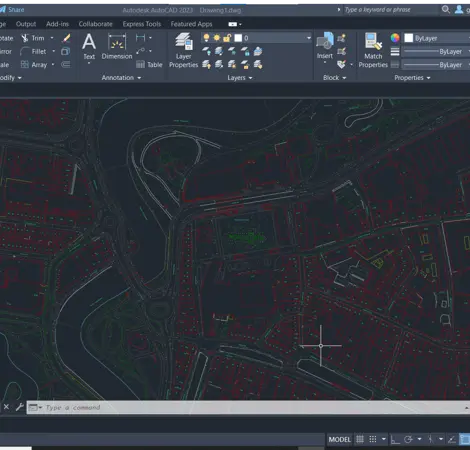470x450 pixels.
Task: Click the Turn All Layers On icon
Action: pyautogui.click(x=206, y=64)
